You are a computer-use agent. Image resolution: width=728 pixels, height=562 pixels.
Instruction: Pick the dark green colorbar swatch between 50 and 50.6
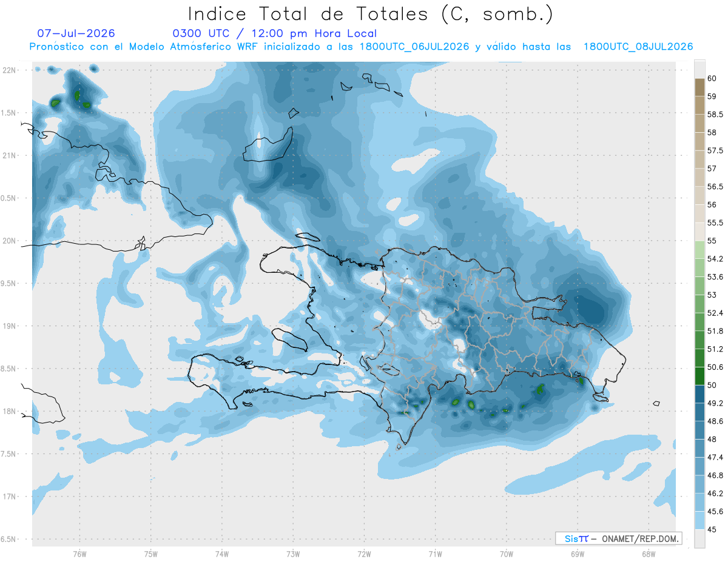699,376
